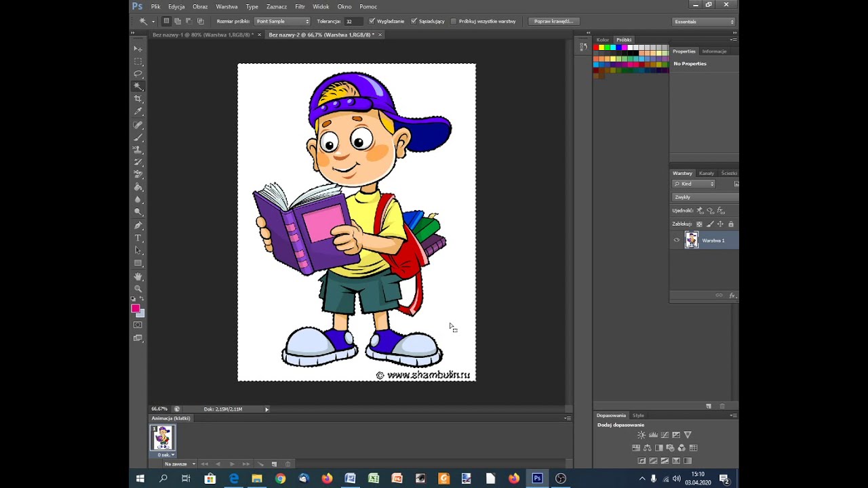Screen dimensions: 868x488
Task: Select the Rectangle shape tool
Action: click(138, 263)
